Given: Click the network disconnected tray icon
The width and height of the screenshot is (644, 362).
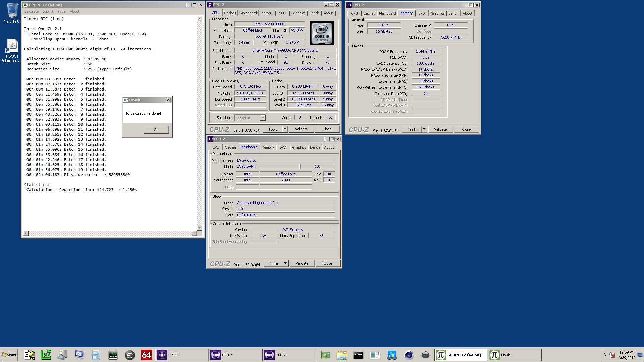Looking at the screenshot, I should 612,355.
